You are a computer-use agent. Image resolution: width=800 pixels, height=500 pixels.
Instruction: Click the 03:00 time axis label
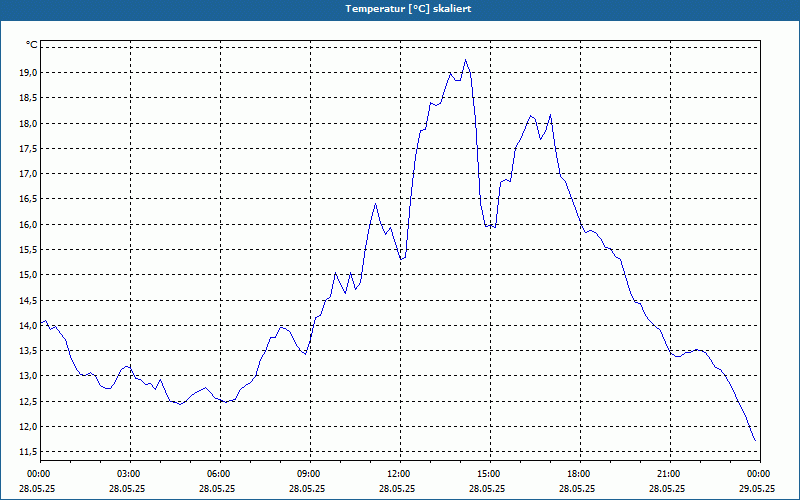[x=130, y=474]
